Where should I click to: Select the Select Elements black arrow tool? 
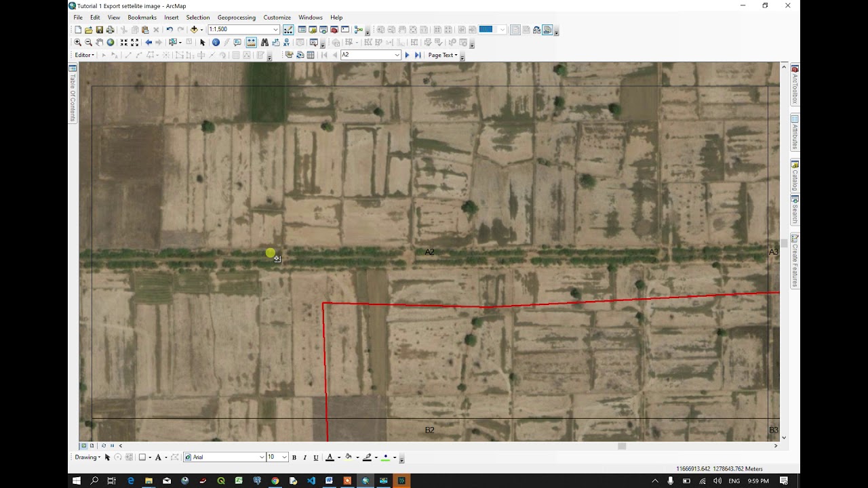click(202, 42)
